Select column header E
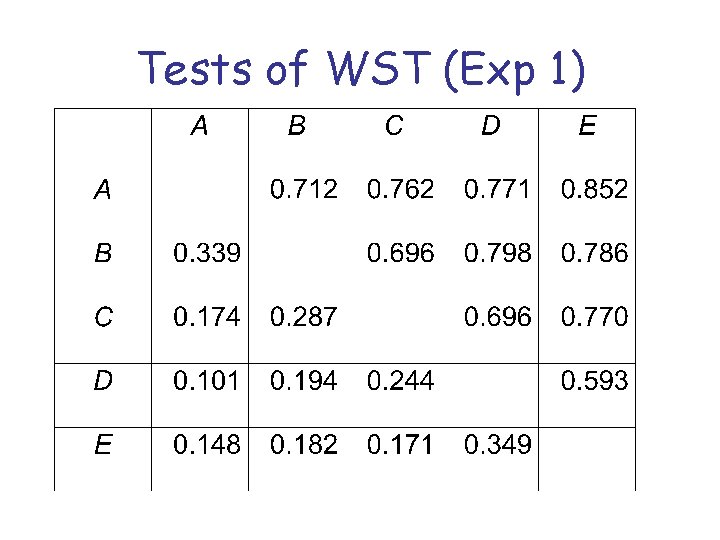The height and width of the screenshot is (540, 720). pyautogui.click(x=587, y=125)
